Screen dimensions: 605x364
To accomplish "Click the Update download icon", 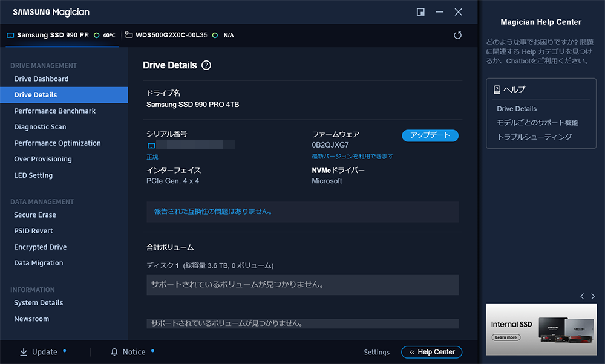I will point(24,352).
